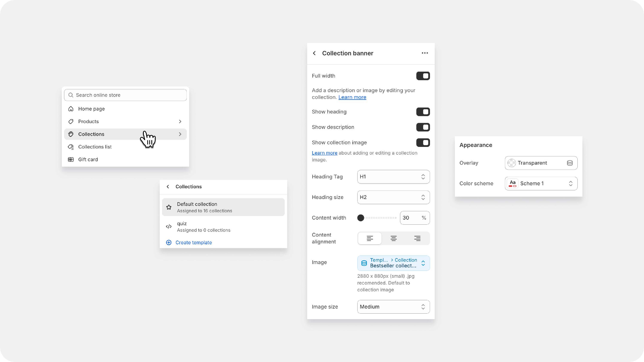Click the Appearance heading
The height and width of the screenshot is (362, 644).
476,145
